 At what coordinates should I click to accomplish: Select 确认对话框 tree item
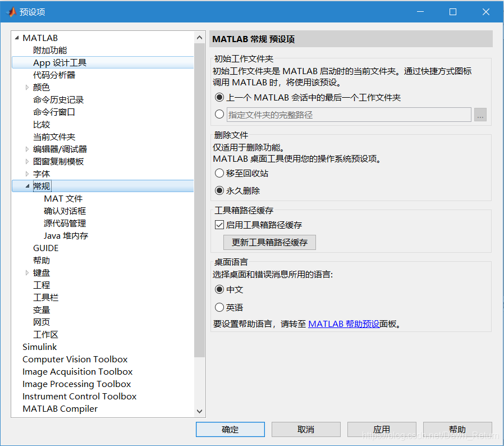point(65,211)
